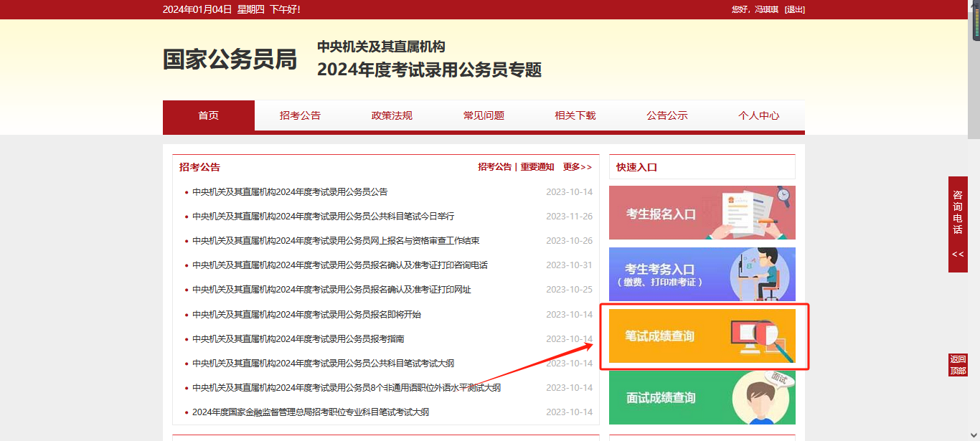The image size is (980, 441).
Task: Open the 政策法规 navigation tab
Action: 392,115
